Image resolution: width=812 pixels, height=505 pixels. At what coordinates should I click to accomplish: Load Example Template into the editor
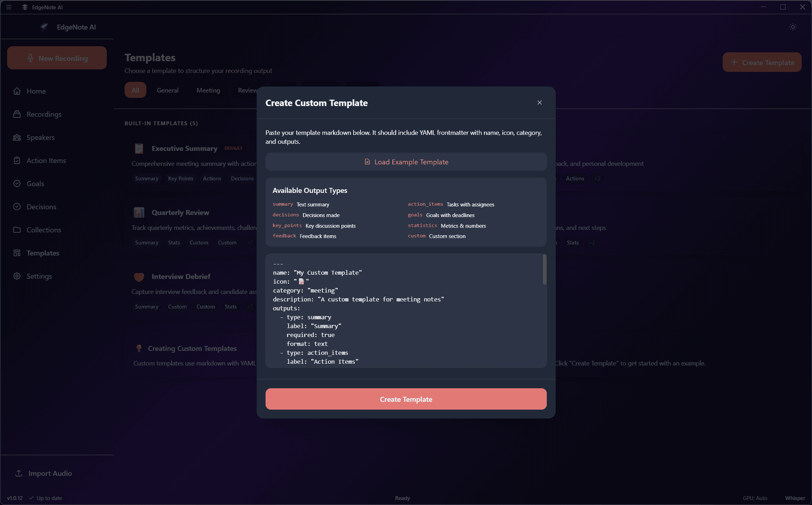[406, 162]
